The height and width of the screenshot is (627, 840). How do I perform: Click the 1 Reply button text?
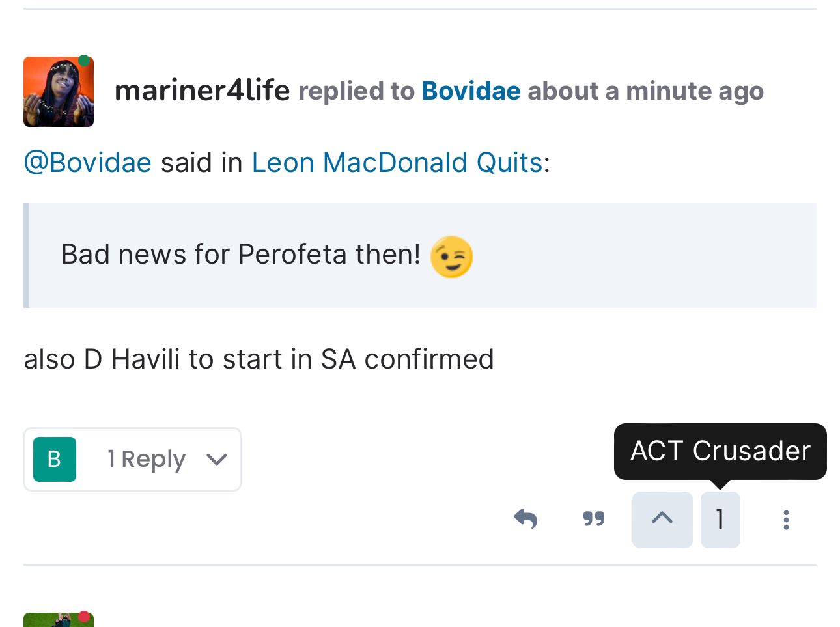147,460
